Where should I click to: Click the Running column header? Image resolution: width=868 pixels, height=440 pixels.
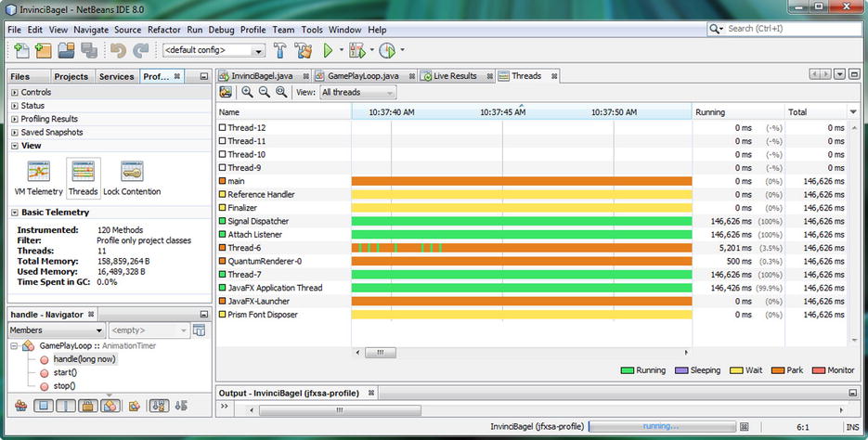[x=738, y=111]
